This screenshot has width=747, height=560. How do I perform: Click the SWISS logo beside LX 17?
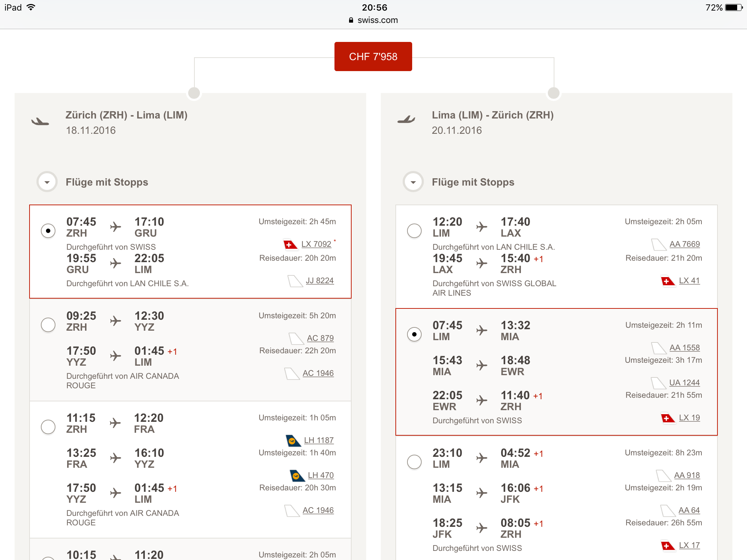tap(668, 546)
